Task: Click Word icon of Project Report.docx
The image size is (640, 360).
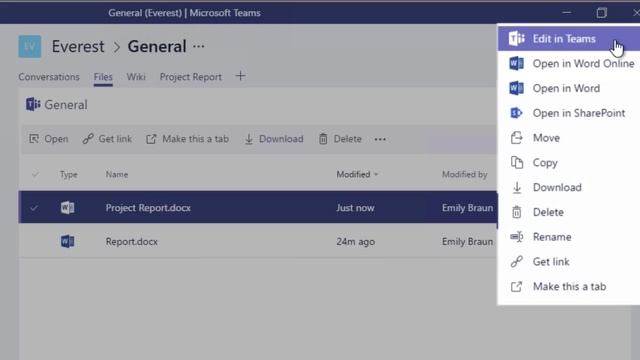Action: (68, 208)
